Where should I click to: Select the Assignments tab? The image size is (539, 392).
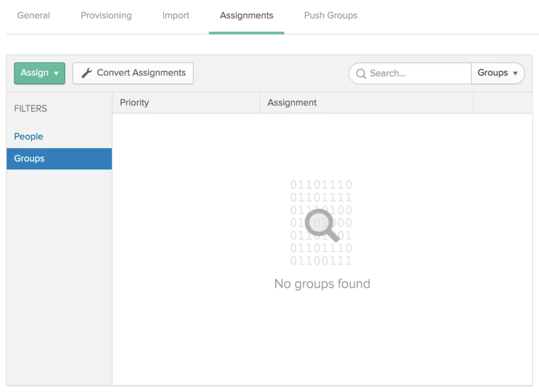click(x=246, y=15)
